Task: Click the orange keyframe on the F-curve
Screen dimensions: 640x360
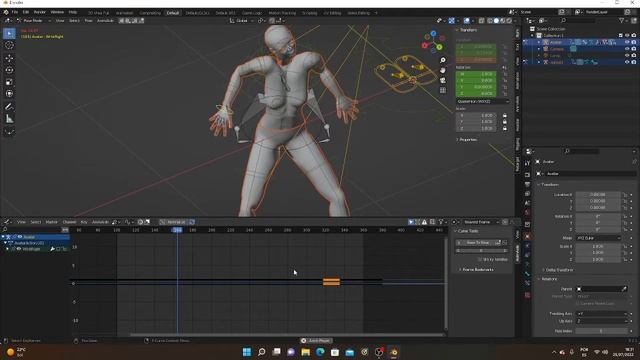Action: (331, 282)
